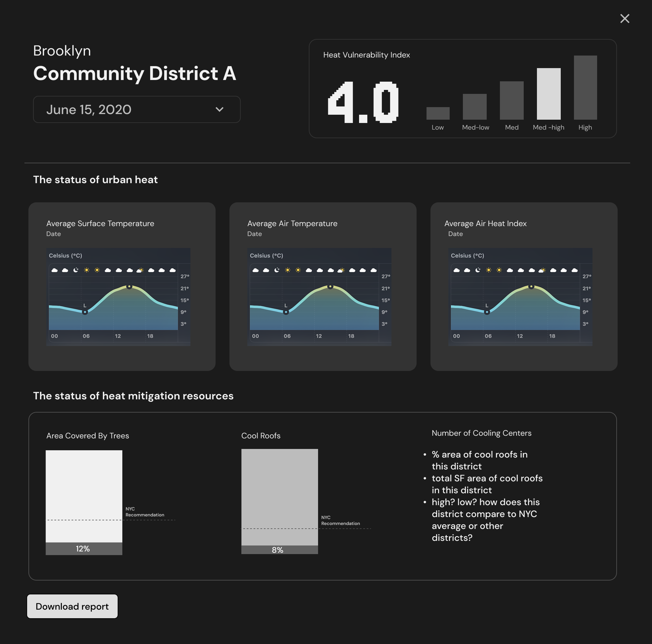652x644 pixels.
Task: Click the first sun icon in Air Temperature chart
Action: [x=288, y=270]
